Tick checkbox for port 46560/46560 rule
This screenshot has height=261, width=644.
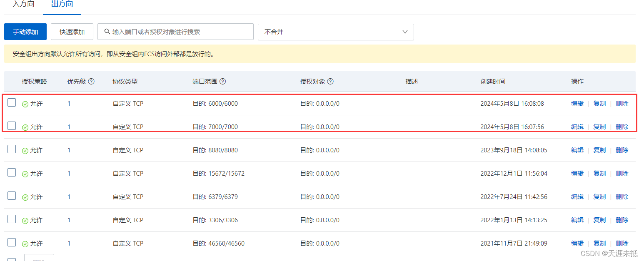[x=12, y=242]
